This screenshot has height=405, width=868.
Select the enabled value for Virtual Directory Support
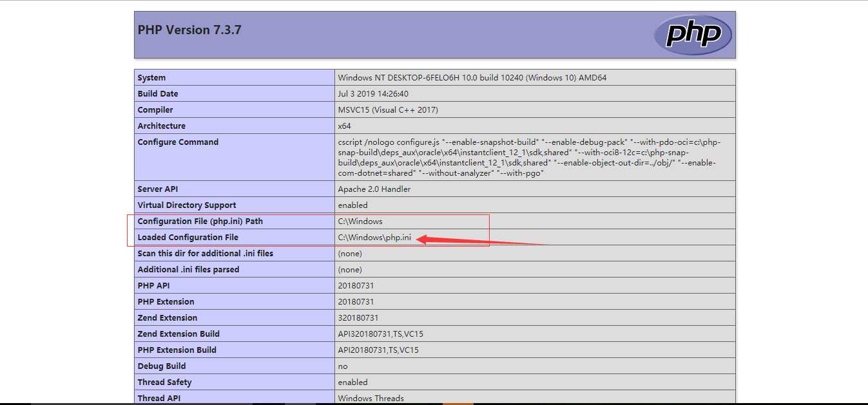[x=352, y=205]
